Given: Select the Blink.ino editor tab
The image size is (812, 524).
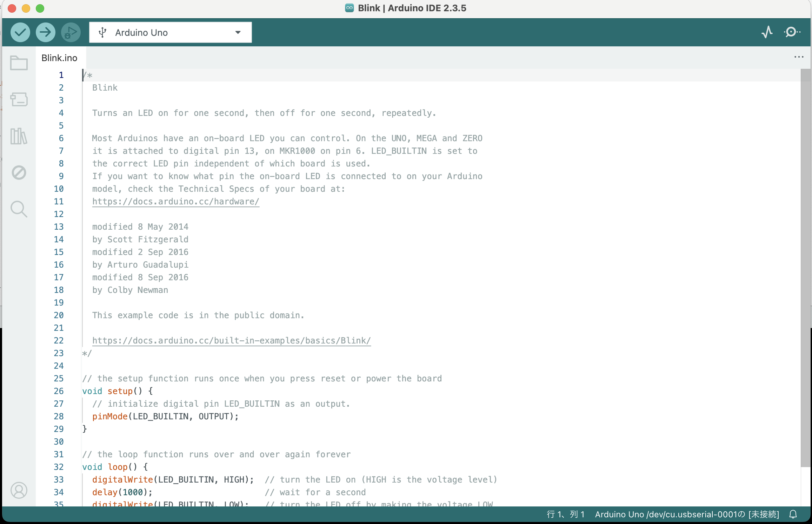Looking at the screenshot, I should pyautogui.click(x=60, y=58).
